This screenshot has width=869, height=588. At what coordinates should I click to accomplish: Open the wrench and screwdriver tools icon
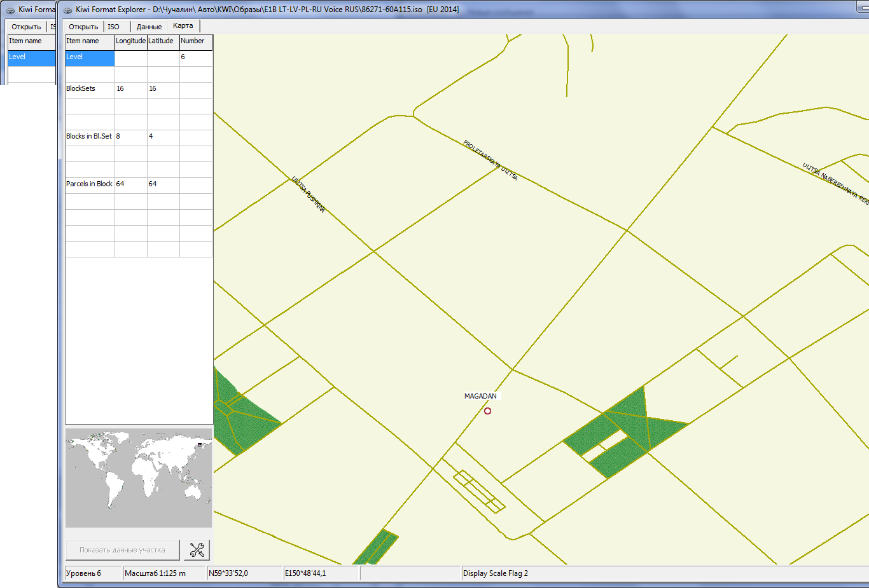pos(197,550)
